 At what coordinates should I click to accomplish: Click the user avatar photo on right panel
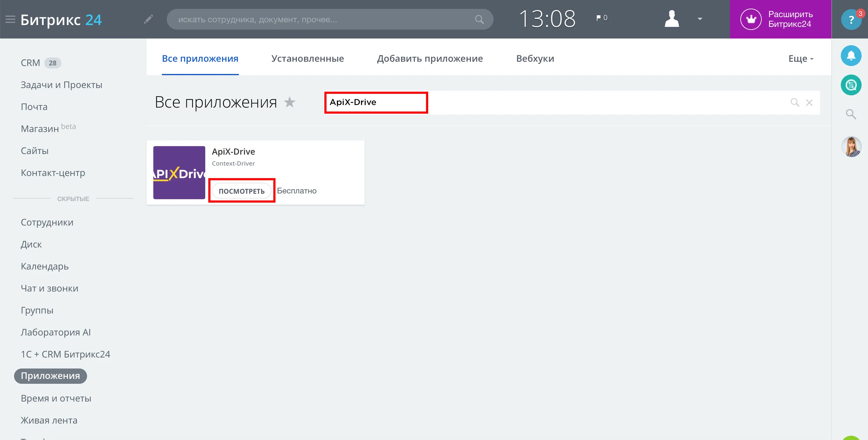851,147
